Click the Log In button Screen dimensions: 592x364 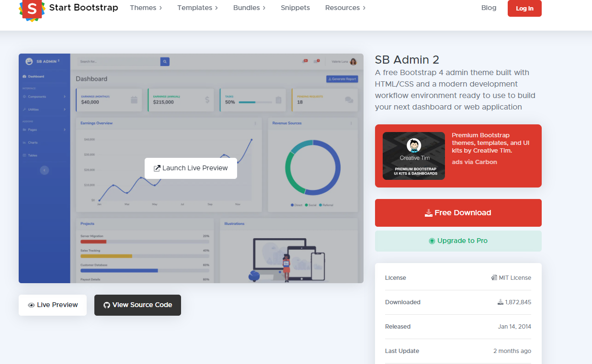pos(524,8)
